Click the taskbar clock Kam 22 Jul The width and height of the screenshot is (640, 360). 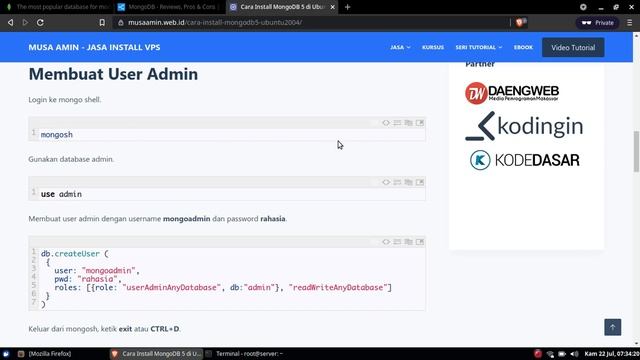[612, 354]
